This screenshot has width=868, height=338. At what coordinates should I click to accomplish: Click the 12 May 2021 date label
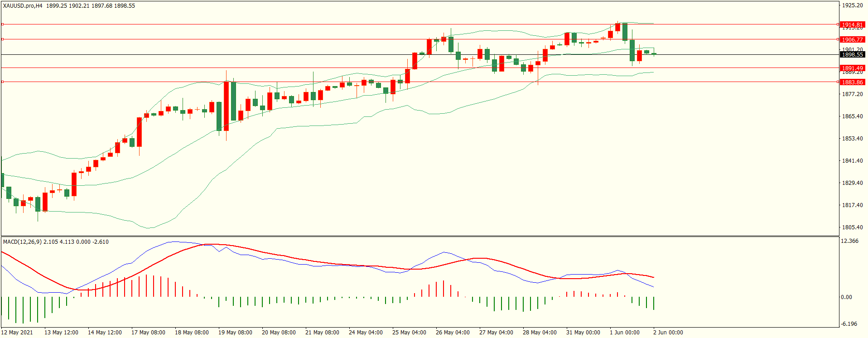17,333
